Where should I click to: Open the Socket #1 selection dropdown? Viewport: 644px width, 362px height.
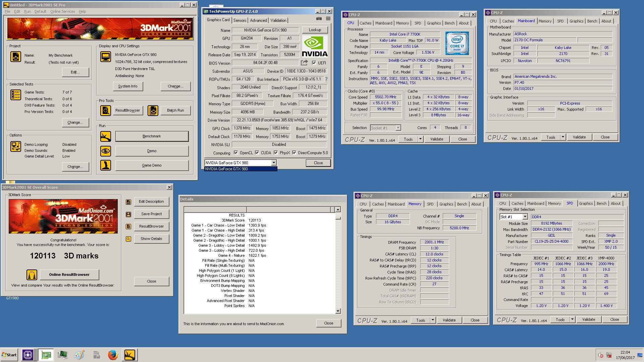398,128
